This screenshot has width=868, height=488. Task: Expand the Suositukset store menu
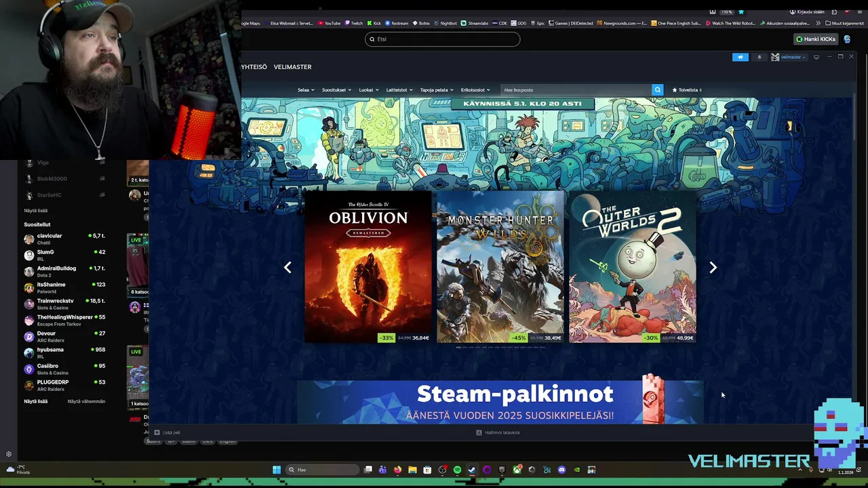click(336, 89)
